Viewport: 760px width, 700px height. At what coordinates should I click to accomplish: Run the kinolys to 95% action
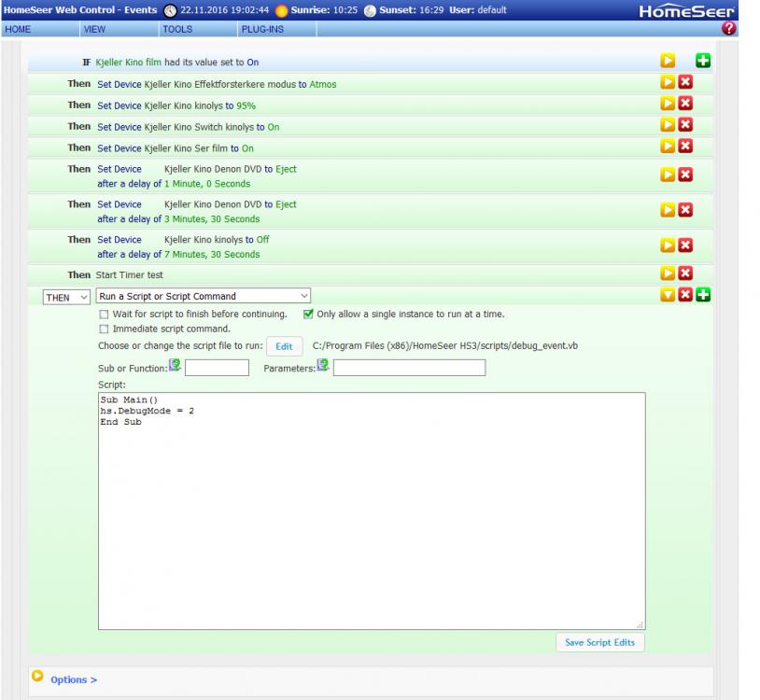click(x=668, y=104)
